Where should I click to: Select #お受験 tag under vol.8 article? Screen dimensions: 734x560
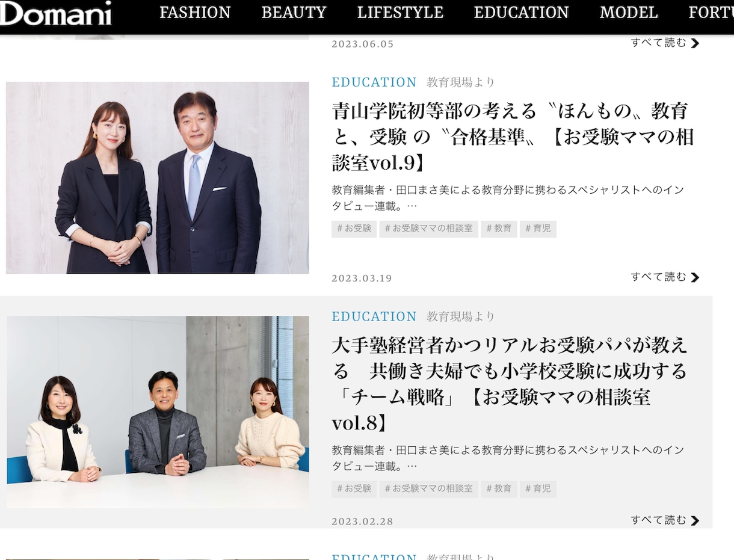coord(354,489)
